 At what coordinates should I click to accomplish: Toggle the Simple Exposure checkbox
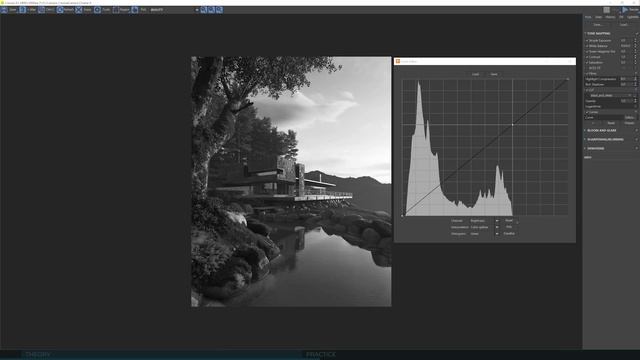[587, 40]
